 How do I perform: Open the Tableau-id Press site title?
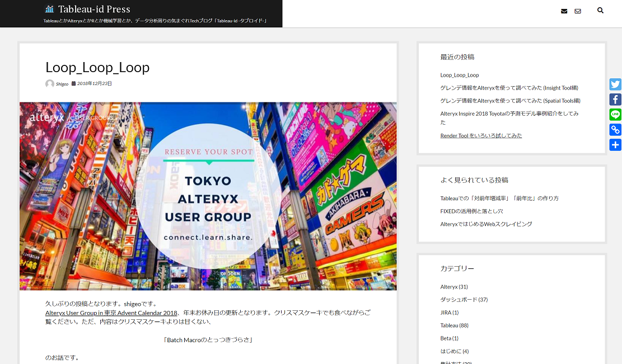click(94, 9)
